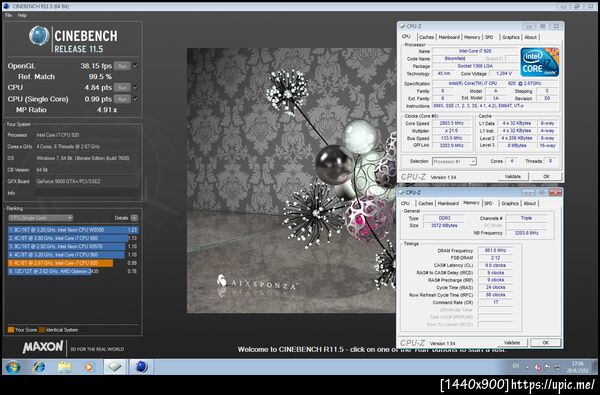Click the Intel Core i7 logo in CPU-Z
The width and height of the screenshot is (600, 395).
(540, 62)
